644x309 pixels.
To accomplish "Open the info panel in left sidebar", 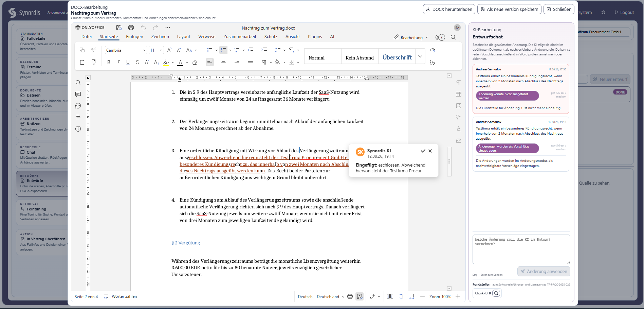I will 78,129.
